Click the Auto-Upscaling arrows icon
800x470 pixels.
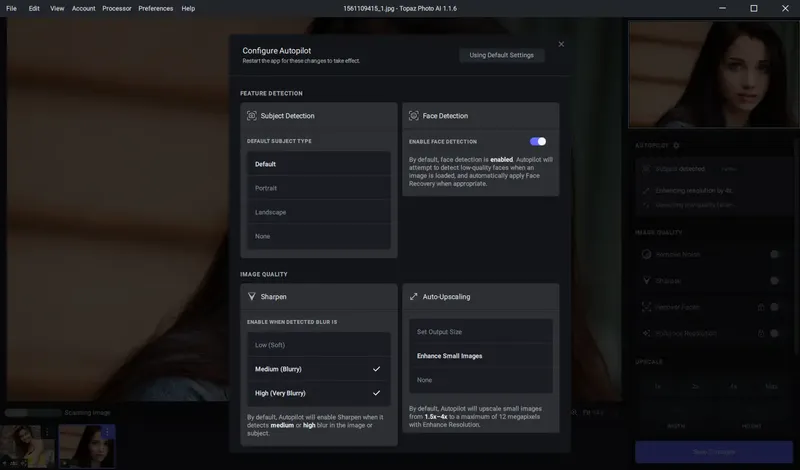pos(414,296)
